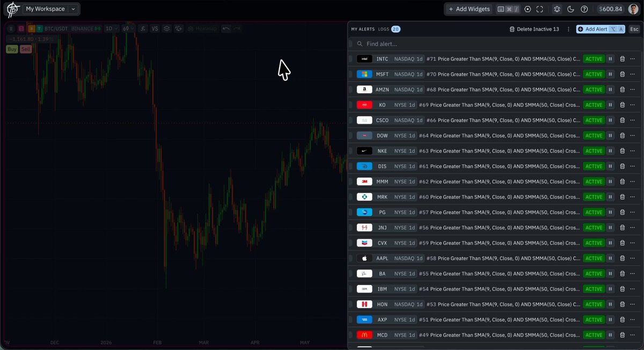This screenshot has width=644, height=350.
Task: Delete the MMM alert with trash icon
Action: 623,181
